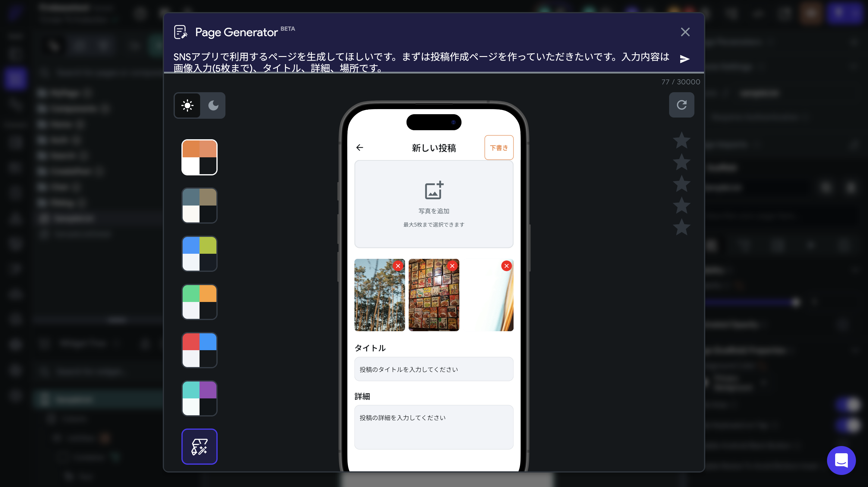
Task: Click the タイトル title input field
Action: [434, 369]
